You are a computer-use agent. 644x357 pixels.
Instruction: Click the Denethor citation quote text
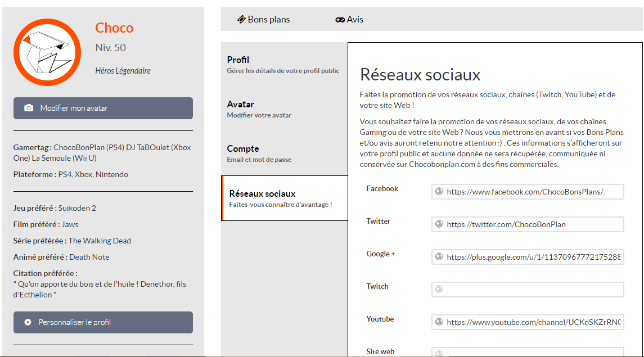pyautogui.click(x=100, y=290)
